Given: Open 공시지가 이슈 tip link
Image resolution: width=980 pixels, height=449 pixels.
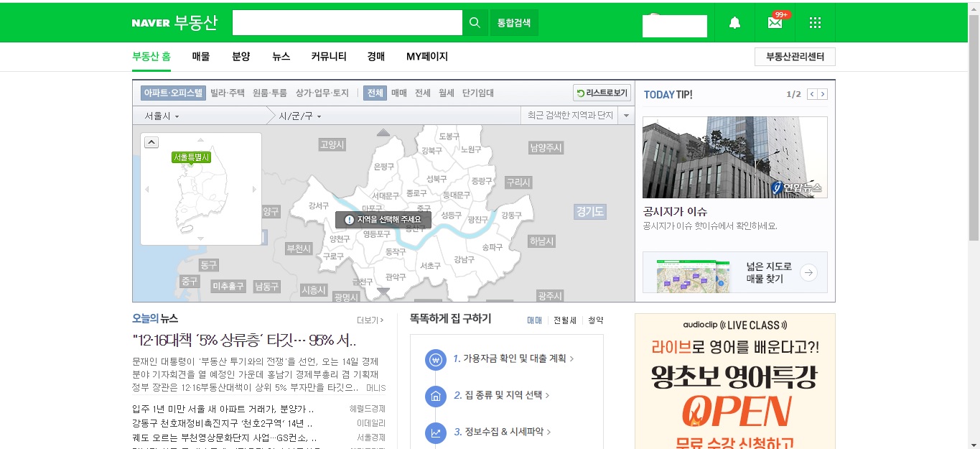Looking at the screenshot, I should click(676, 212).
